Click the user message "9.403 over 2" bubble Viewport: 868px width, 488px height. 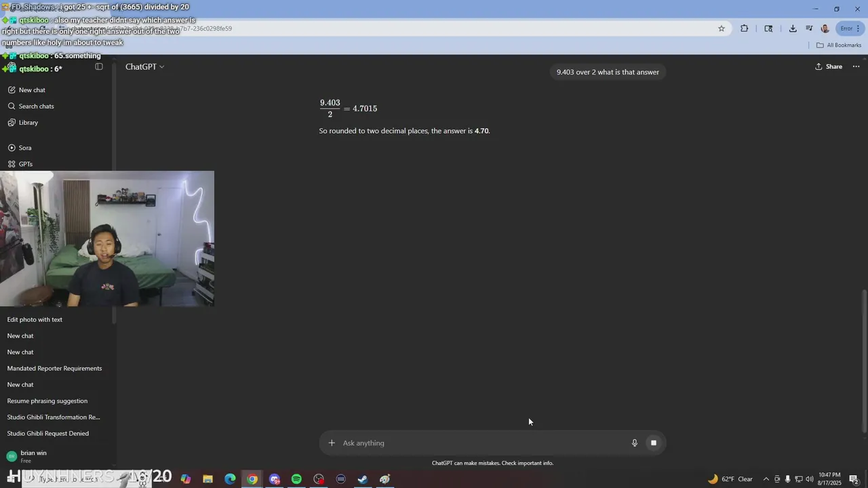(608, 72)
